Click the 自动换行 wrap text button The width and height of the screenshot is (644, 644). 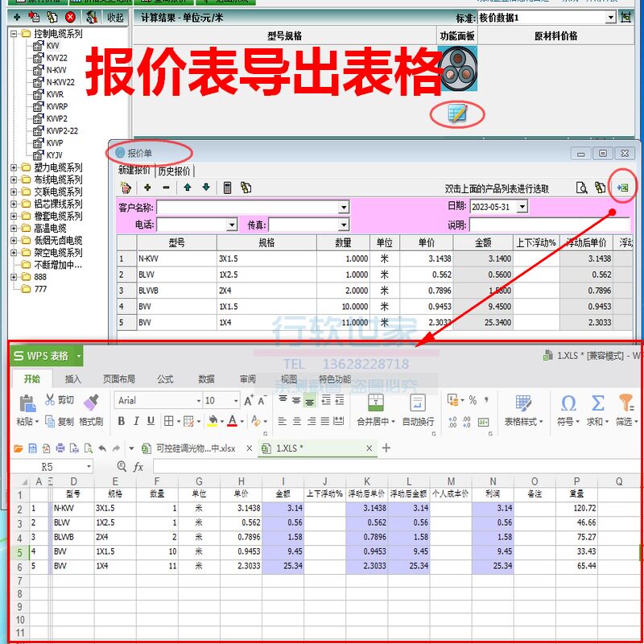(x=418, y=409)
